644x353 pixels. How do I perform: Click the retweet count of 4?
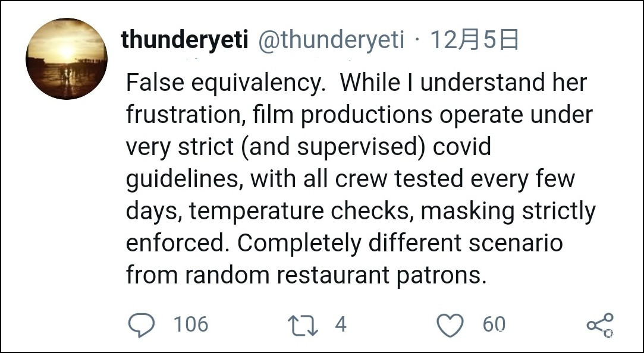click(340, 324)
